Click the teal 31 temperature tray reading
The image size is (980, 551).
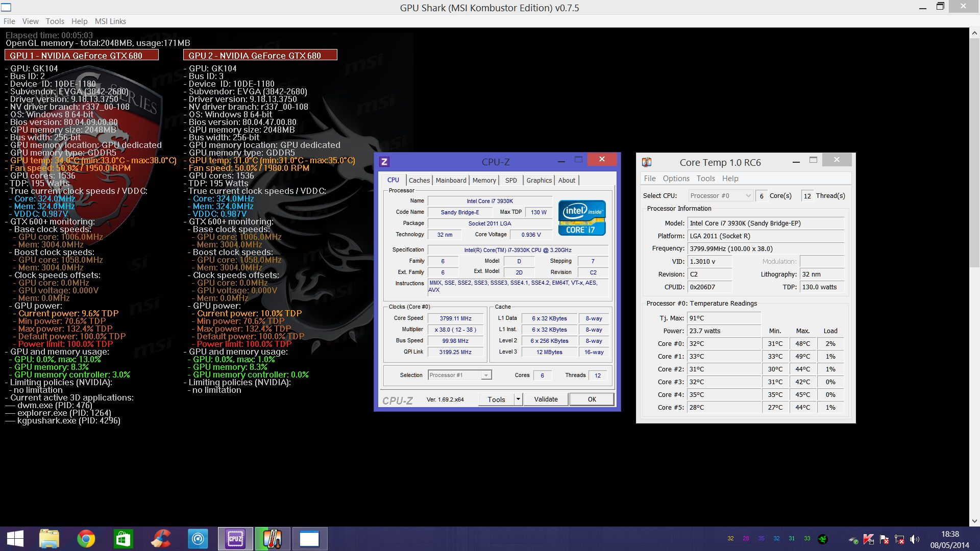click(792, 539)
